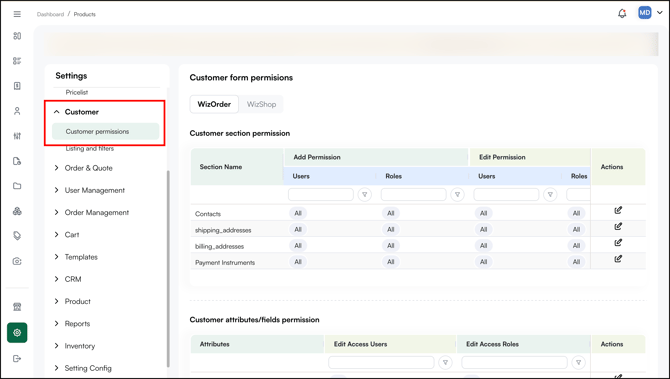Expand the user account dropdown chevron
Viewport: 670px width, 379px height.
click(x=659, y=13)
